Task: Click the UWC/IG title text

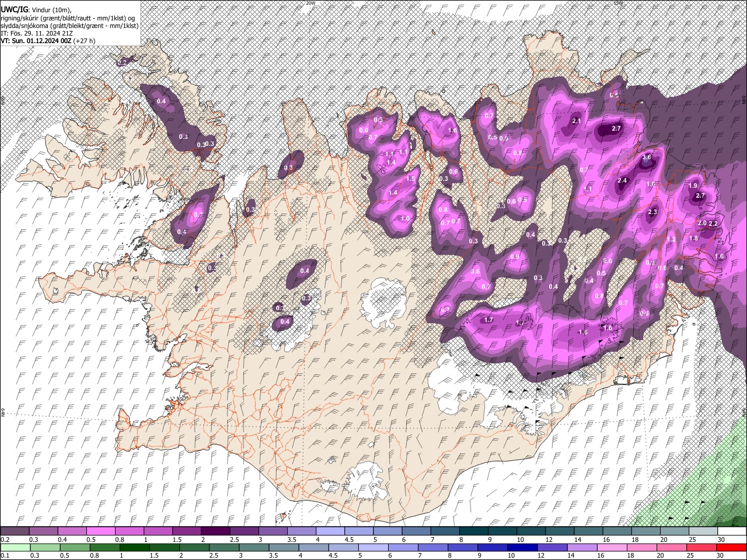Action: [x=13, y=10]
